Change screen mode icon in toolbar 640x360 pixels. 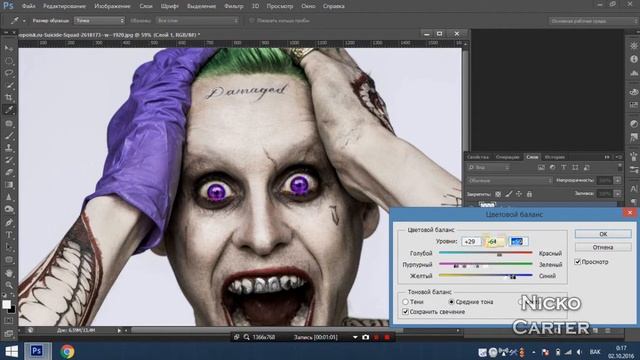point(9,333)
